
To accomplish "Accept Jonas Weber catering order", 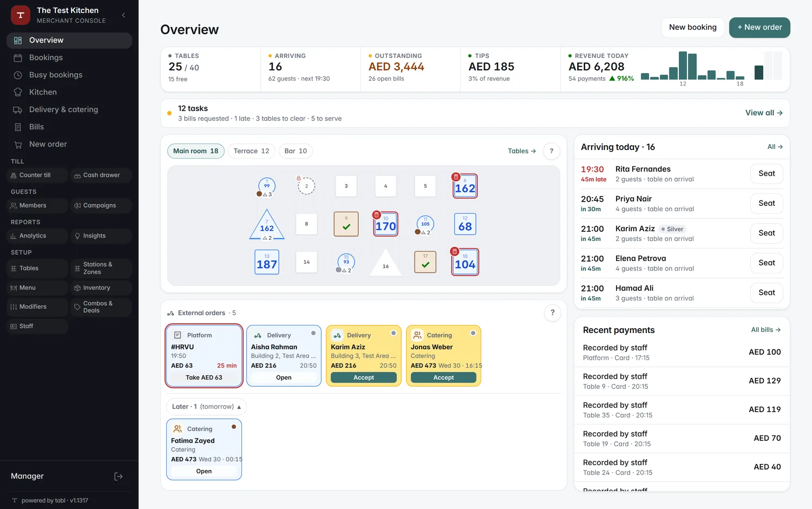I will [443, 377].
